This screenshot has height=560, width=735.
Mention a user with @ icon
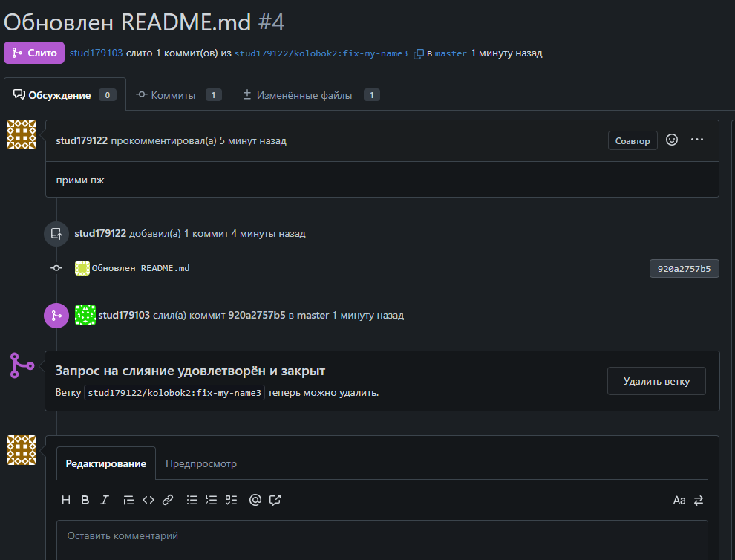point(255,501)
